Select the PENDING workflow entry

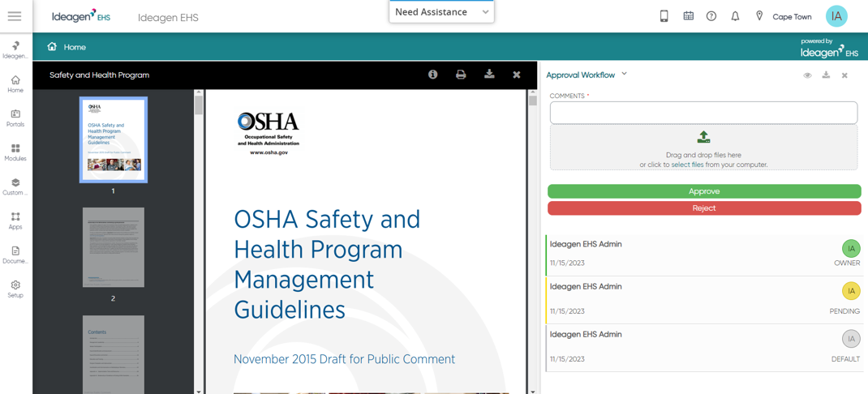coord(704,300)
